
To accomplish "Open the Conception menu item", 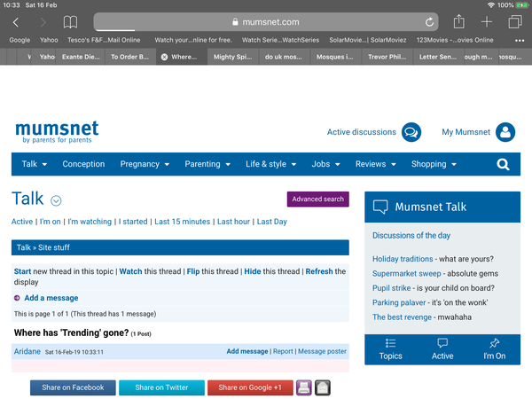I will tap(83, 164).
